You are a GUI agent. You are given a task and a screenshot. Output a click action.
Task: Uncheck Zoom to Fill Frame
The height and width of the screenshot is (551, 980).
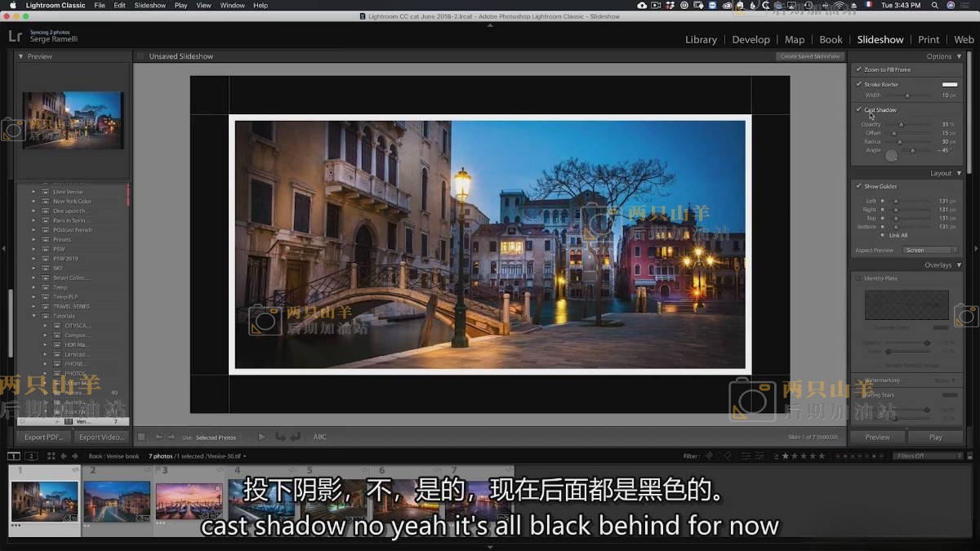tap(858, 69)
